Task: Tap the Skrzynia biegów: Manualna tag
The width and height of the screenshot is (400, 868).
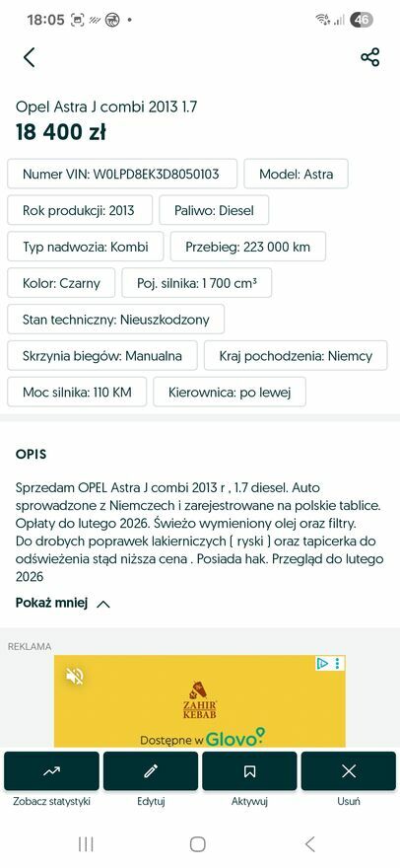Action: [x=102, y=355]
